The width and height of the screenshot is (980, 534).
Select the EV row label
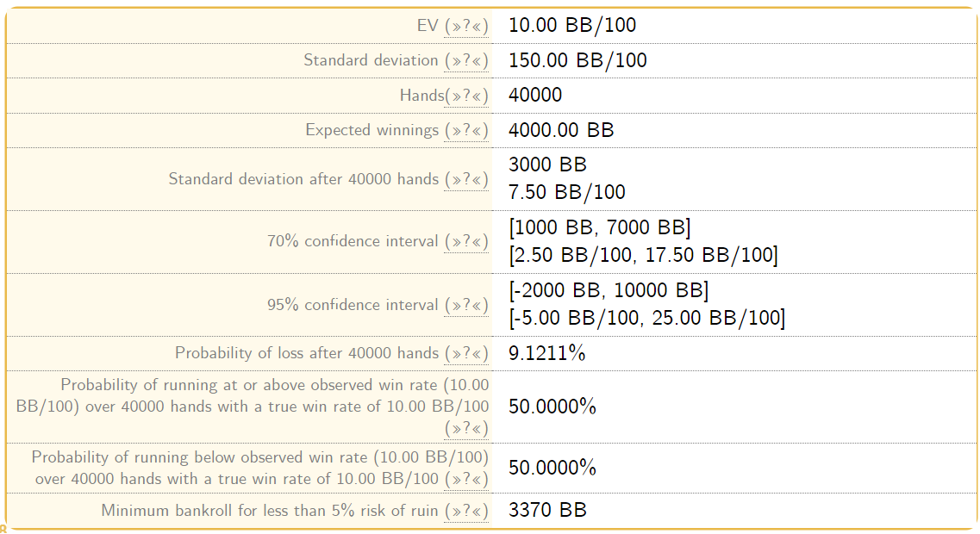(428, 26)
